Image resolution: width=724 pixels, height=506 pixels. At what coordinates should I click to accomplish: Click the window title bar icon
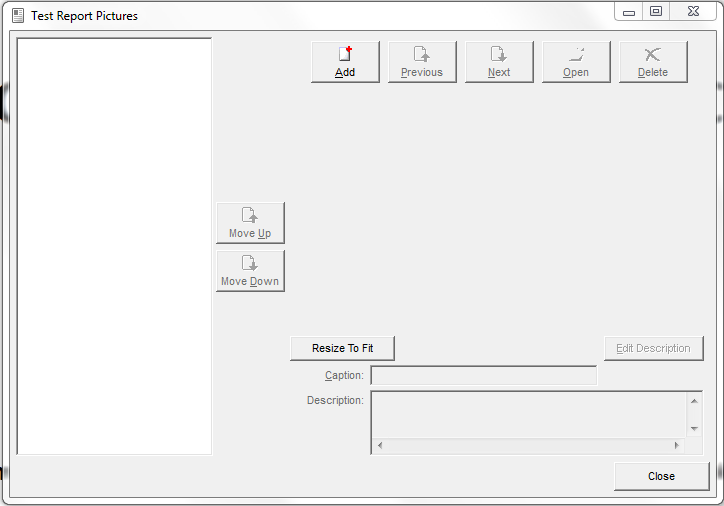coord(17,16)
